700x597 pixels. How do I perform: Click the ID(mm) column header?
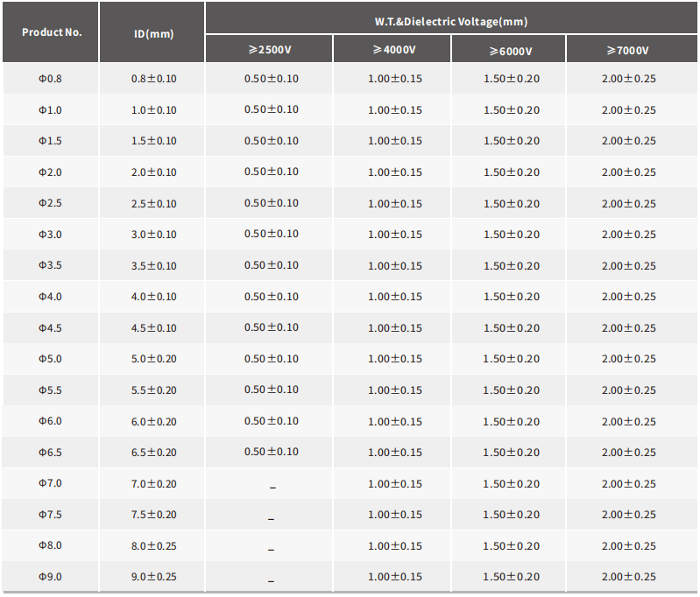pyautogui.click(x=153, y=33)
